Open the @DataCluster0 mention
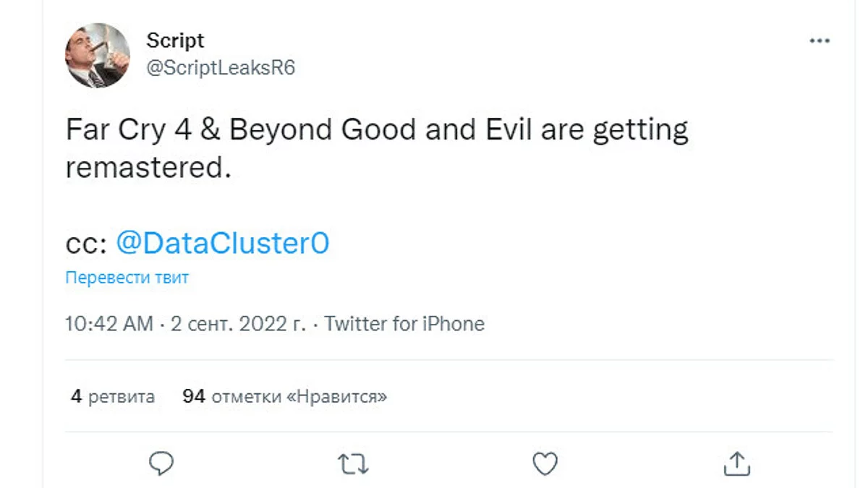868x488 pixels. point(222,243)
